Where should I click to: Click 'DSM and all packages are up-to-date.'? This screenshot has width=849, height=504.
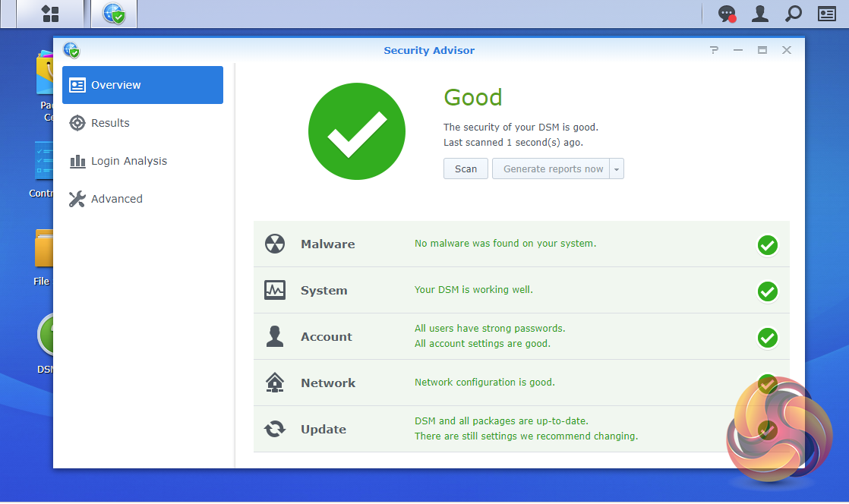tap(501, 421)
